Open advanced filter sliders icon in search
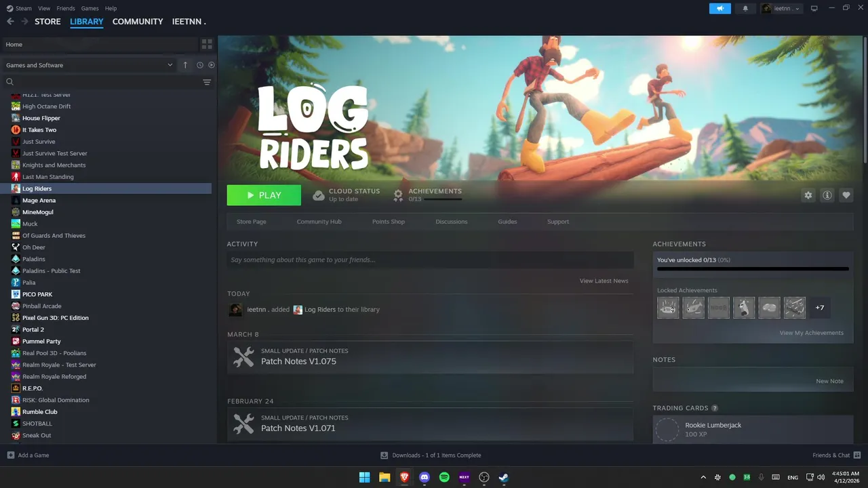 click(x=207, y=82)
